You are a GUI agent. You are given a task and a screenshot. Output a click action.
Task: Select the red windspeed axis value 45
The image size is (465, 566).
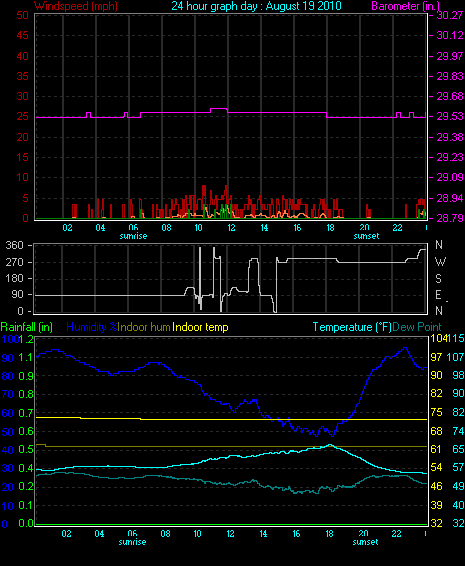pos(22,36)
